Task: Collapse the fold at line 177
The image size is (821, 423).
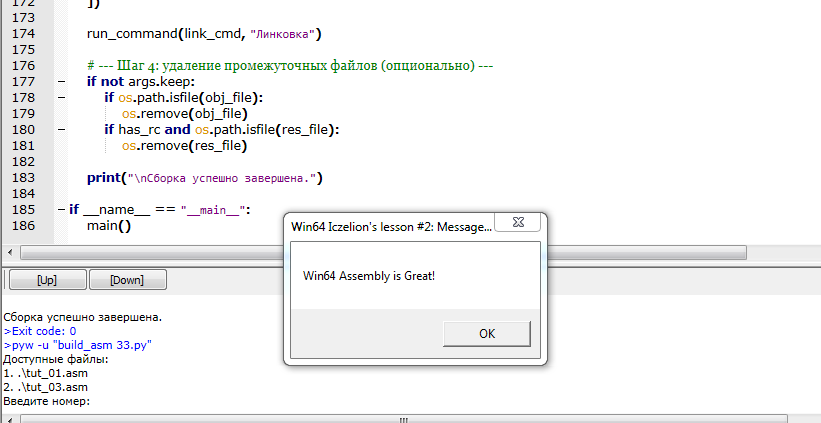Action: point(62,82)
